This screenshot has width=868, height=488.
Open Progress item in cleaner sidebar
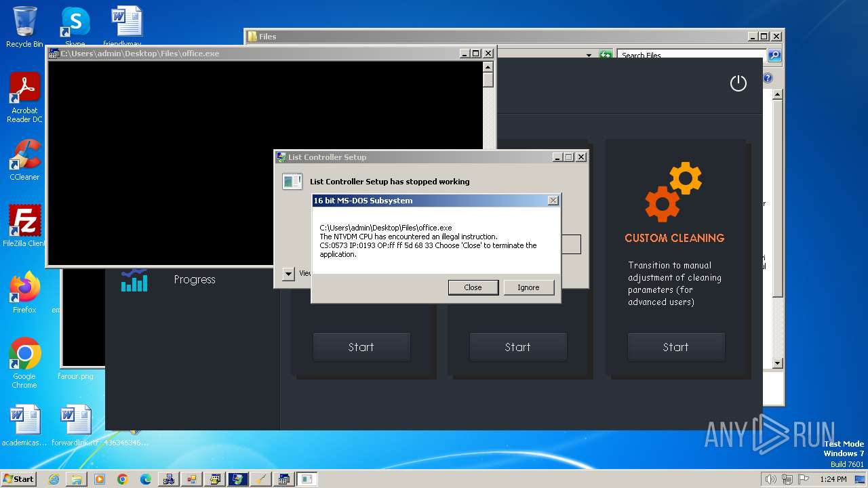[x=195, y=279]
